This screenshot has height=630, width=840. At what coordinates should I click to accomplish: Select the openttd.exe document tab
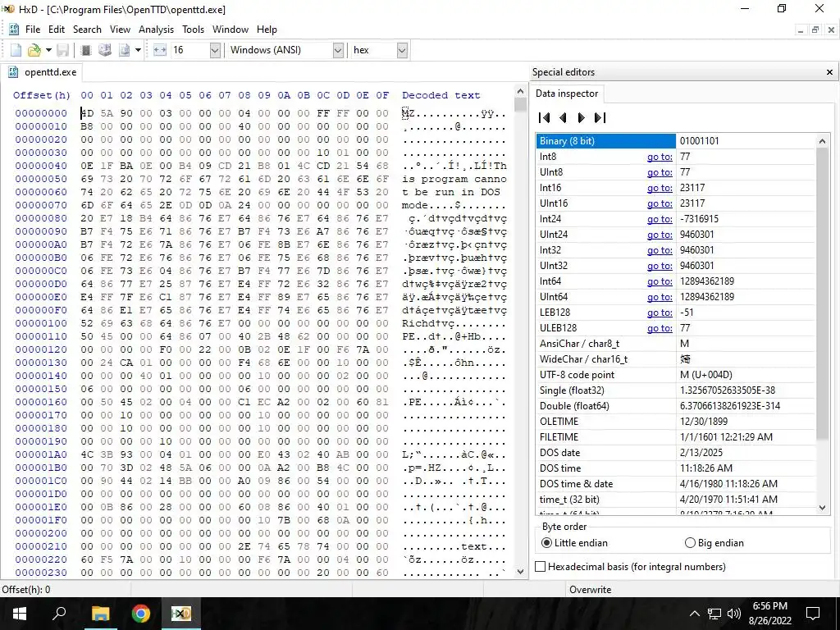coord(42,72)
